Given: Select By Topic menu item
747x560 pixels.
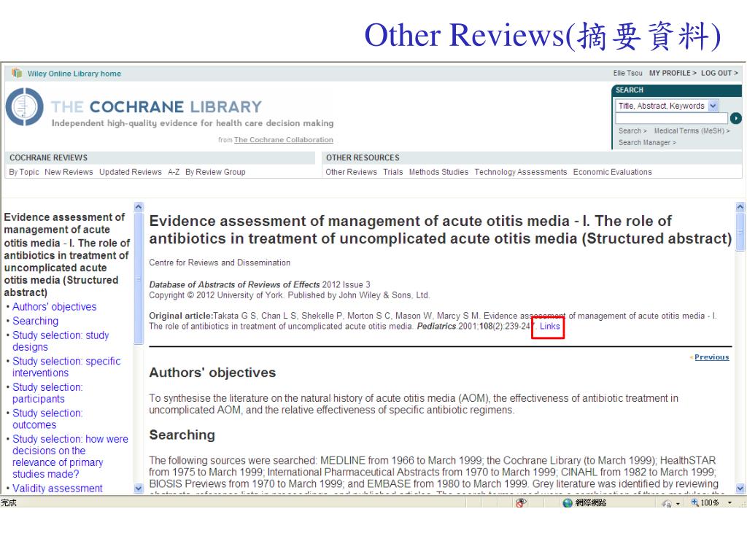Looking at the screenshot, I should 24,172.
